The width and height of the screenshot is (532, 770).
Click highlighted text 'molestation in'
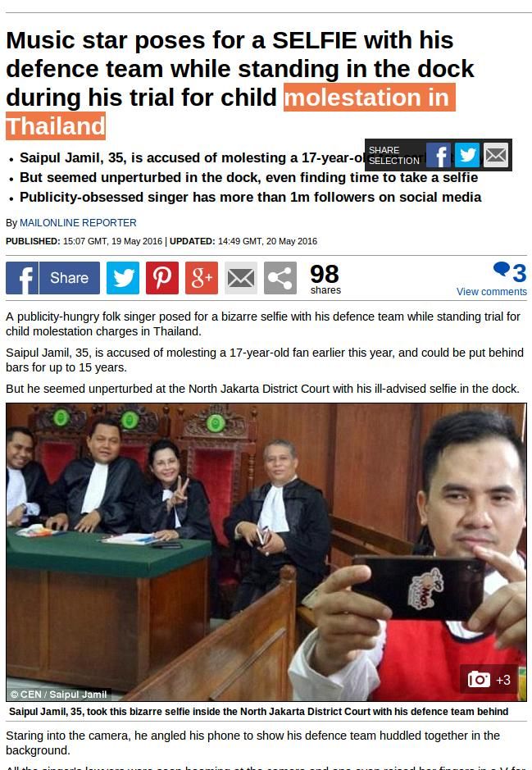point(369,98)
